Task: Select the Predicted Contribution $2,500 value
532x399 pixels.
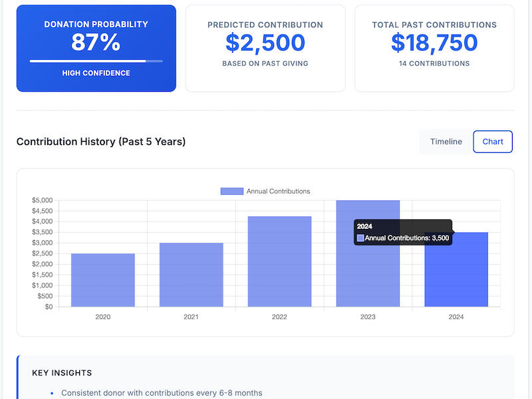Action: click(x=265, y=43)
